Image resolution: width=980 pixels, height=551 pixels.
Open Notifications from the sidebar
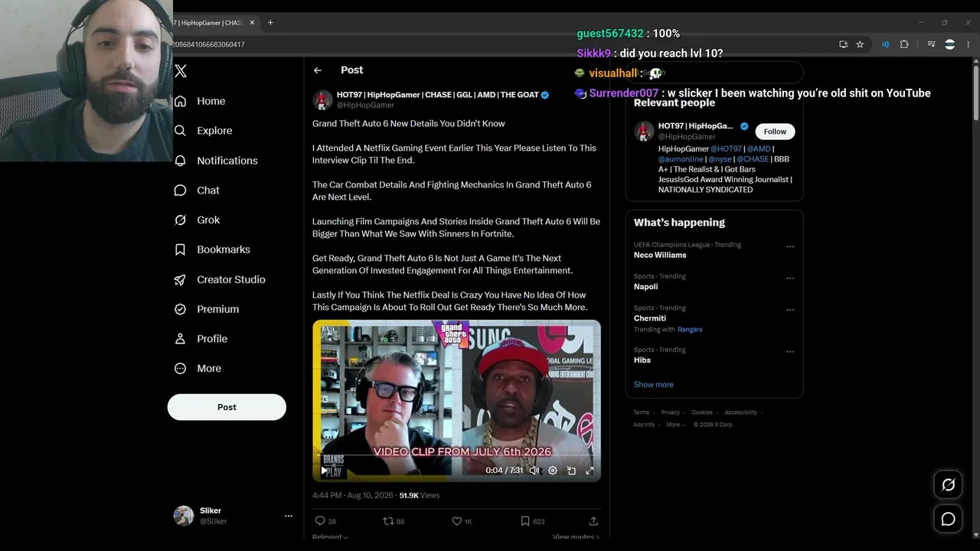click(216, 161)
